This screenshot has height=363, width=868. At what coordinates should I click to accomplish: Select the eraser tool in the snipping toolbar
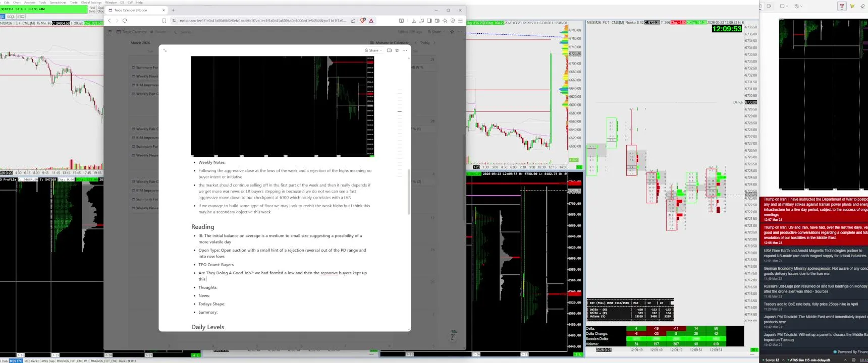click(x=862, y=6)
